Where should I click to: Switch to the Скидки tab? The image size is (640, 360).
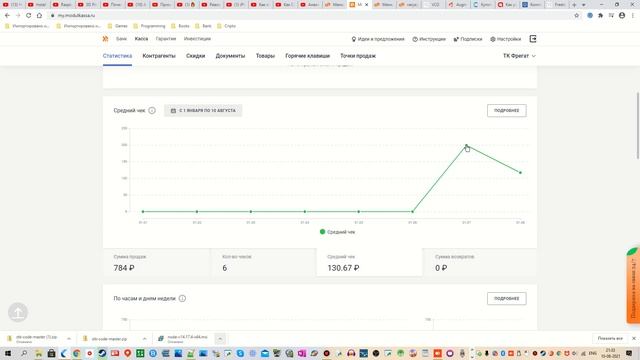pyautogui.click(x=196, y=56)
